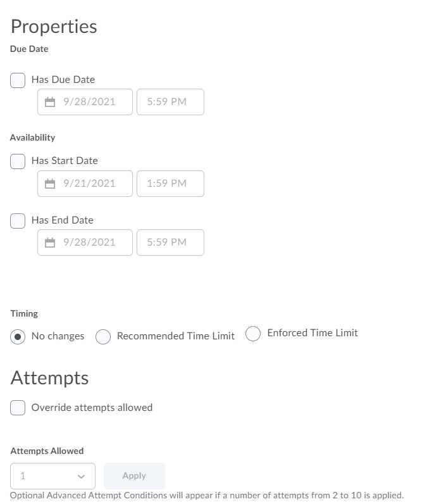
Task: Click the Attempts Allowed dropdown chevron arrow
Action: (x=81, y=476)
